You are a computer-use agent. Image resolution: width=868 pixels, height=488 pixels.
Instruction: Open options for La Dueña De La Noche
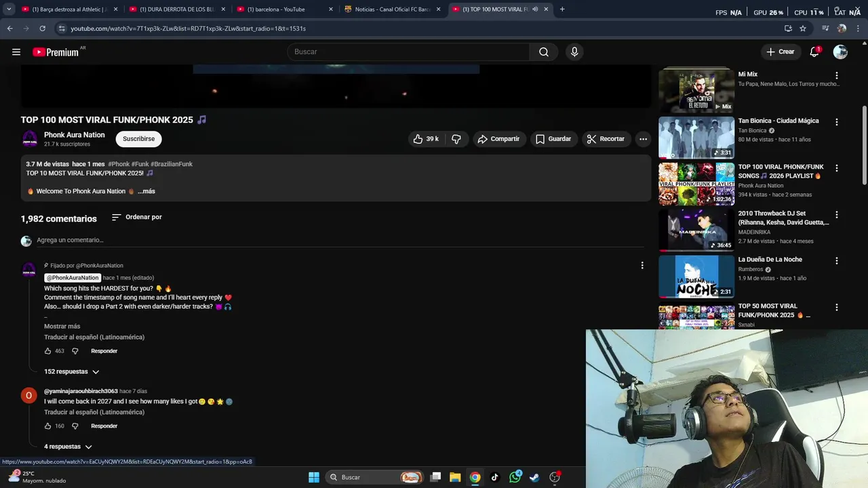[836, 261]
